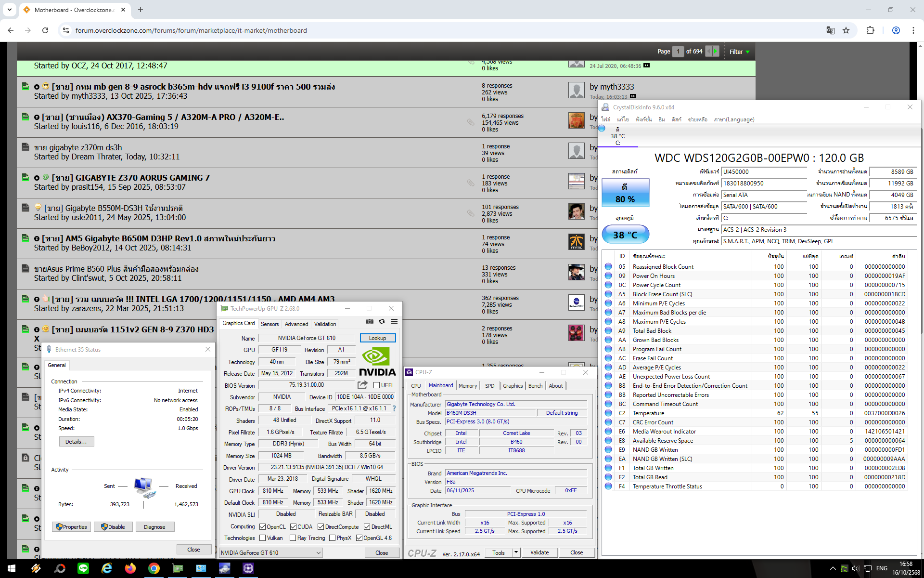Click the Details button in Ethernet Status

pos(76,442)
